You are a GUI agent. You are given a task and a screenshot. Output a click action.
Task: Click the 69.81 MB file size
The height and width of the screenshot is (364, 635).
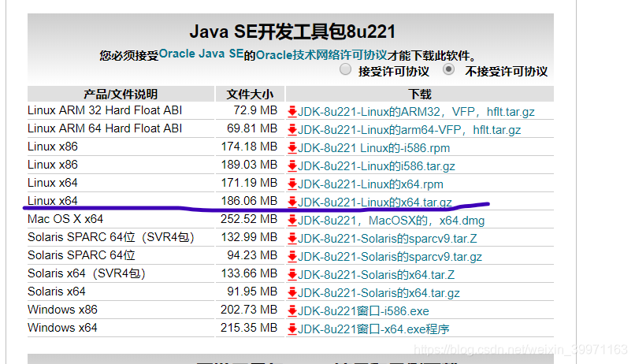click(x=252, y=128)
